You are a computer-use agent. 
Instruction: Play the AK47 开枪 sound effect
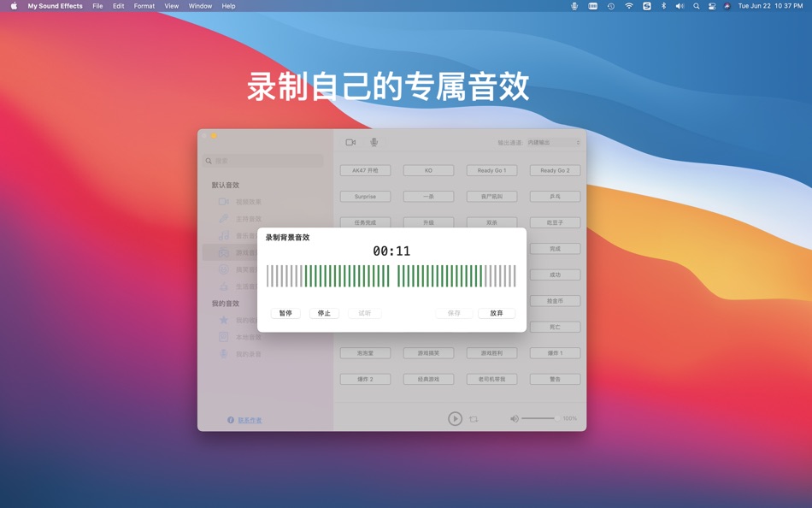point(365,170)
